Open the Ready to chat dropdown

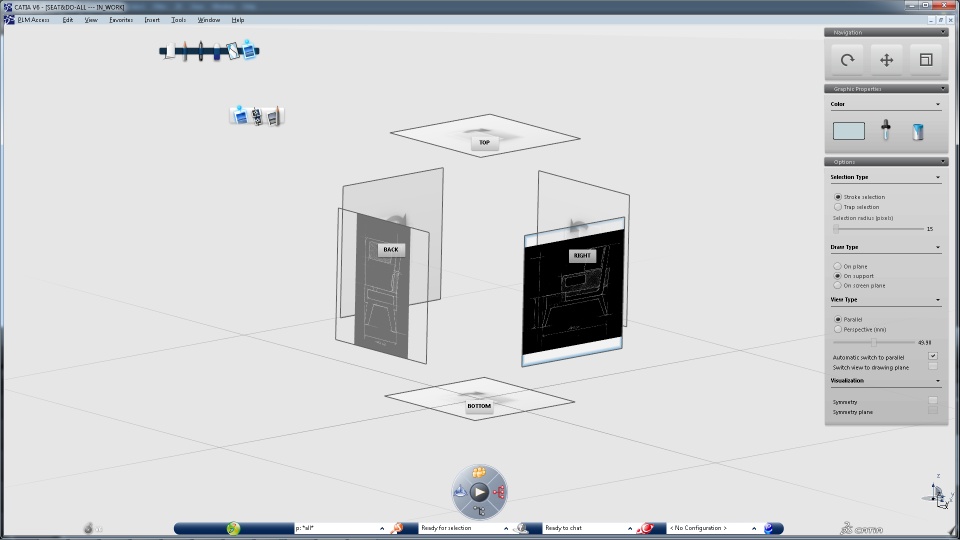tap(630, 528)
